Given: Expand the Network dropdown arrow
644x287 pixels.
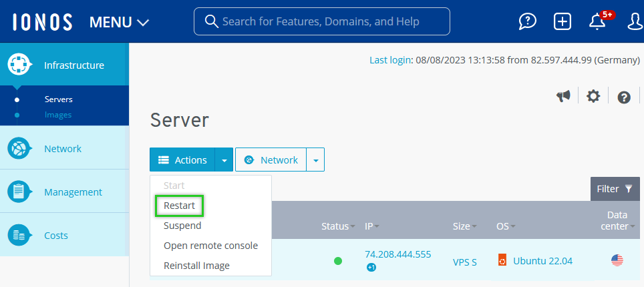Looking at the screenshot, I should click(x=315, y=160).
